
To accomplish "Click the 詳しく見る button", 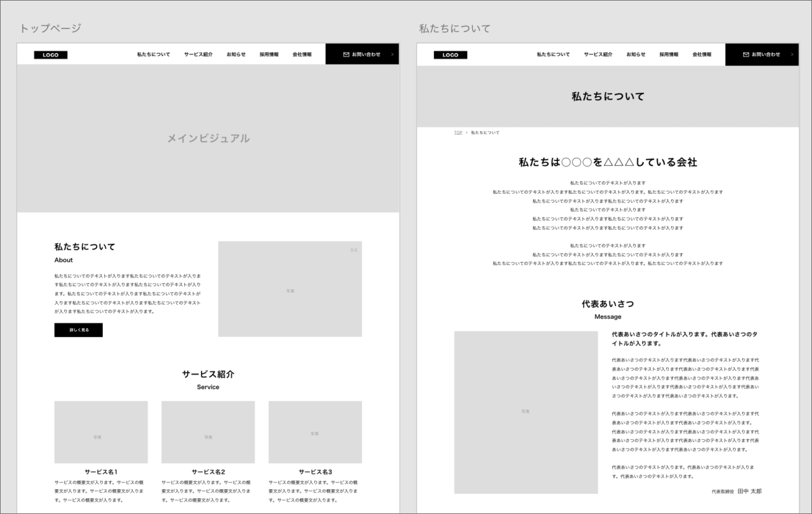I will coord(78,330).
